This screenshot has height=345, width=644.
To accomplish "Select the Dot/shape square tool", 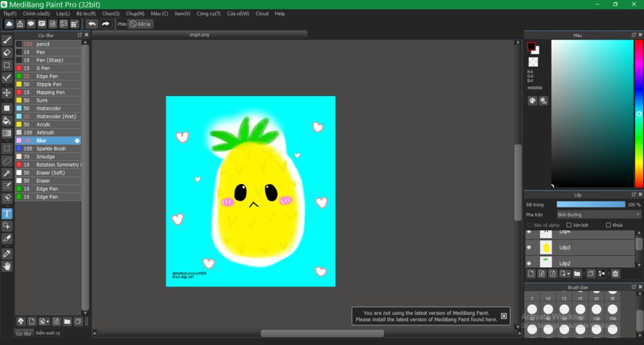I will click(x=7, y=65).
